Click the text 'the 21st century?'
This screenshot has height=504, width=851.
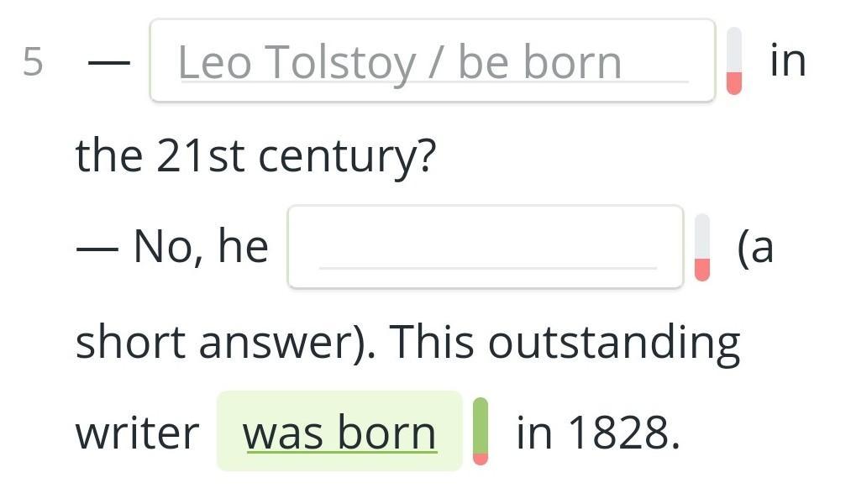[255, 156]
